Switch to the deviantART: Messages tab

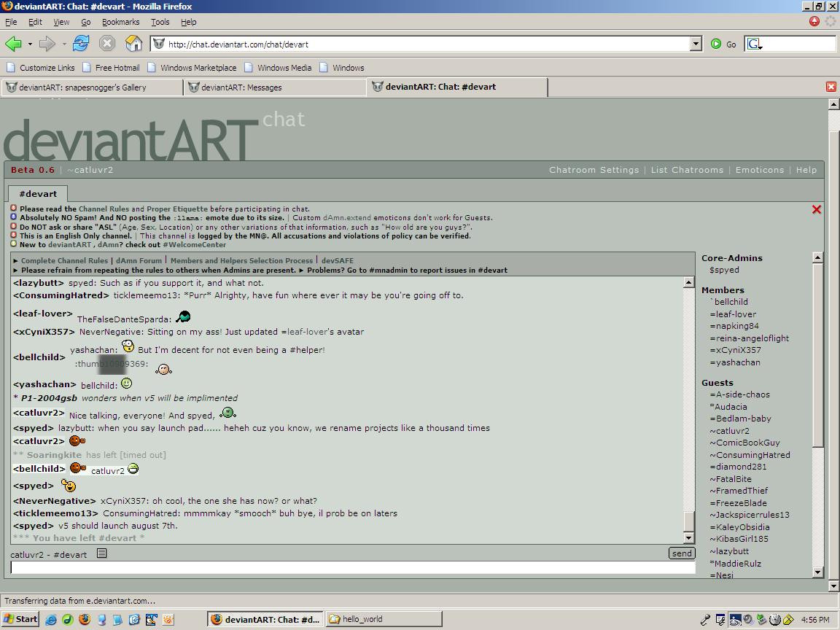click(x=275, y=87)
